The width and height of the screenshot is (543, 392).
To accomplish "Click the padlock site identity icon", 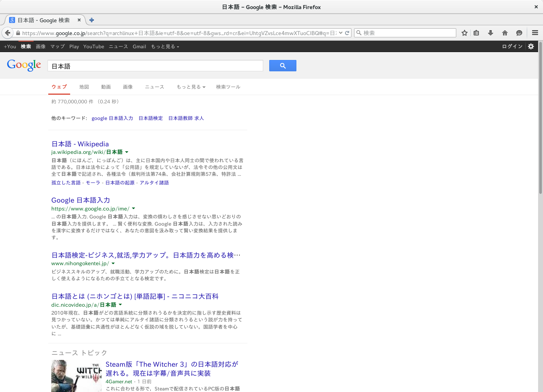I will (18, 33).
